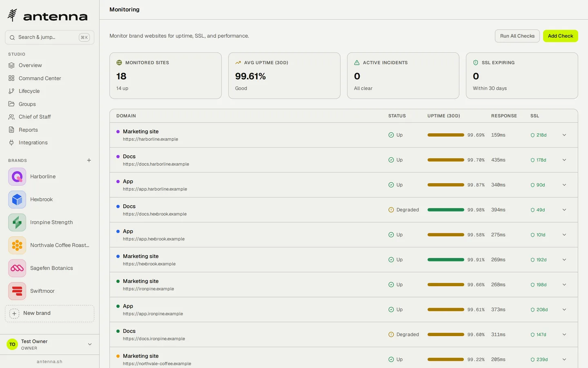The width and height of the screenshot is (588, 368).
Task: Expand the app.harborline.example row
Action: point(564,185)
